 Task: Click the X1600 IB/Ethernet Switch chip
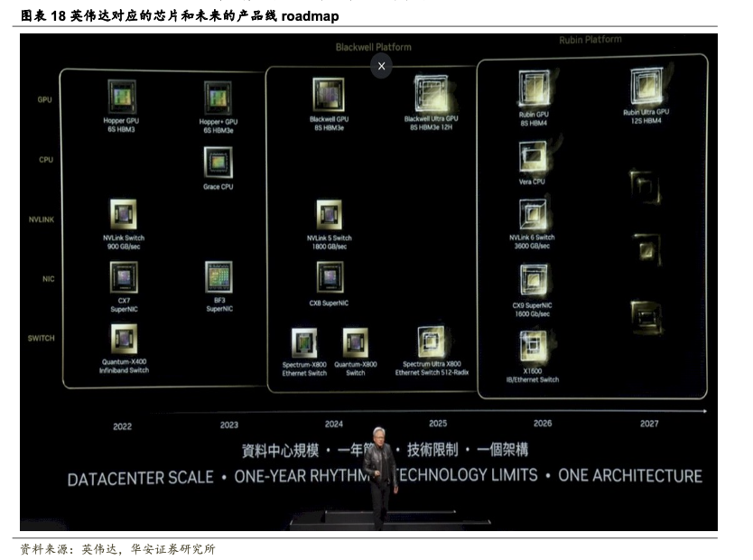point(534,346)
